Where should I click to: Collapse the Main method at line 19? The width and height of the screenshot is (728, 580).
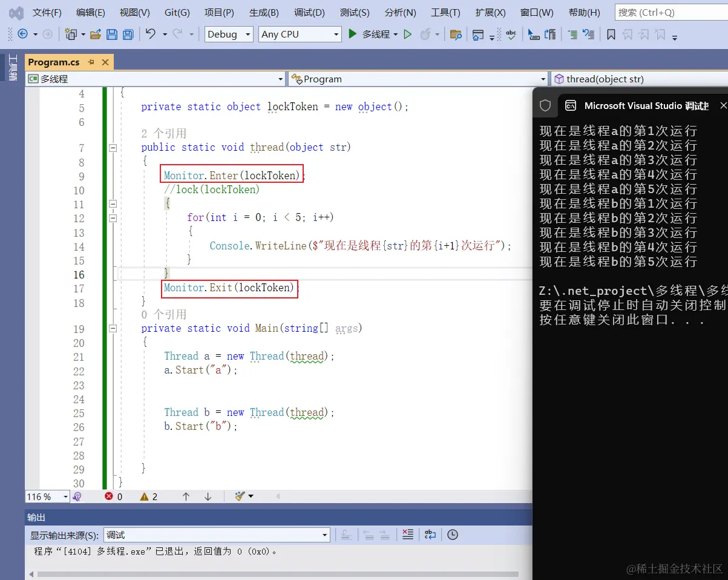coord(113,329)
